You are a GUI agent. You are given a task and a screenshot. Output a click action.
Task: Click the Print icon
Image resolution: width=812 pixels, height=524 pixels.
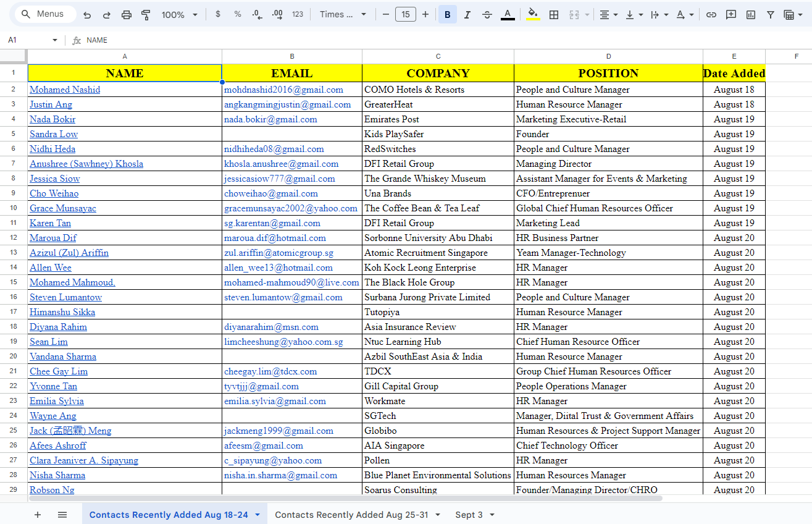tap(127, 15)
